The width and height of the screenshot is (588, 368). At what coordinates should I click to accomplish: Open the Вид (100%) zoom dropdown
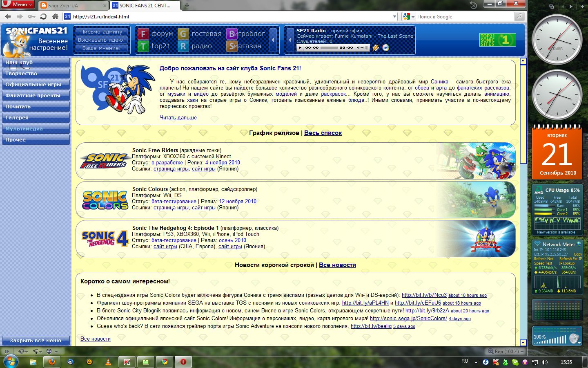coord(521,351)
